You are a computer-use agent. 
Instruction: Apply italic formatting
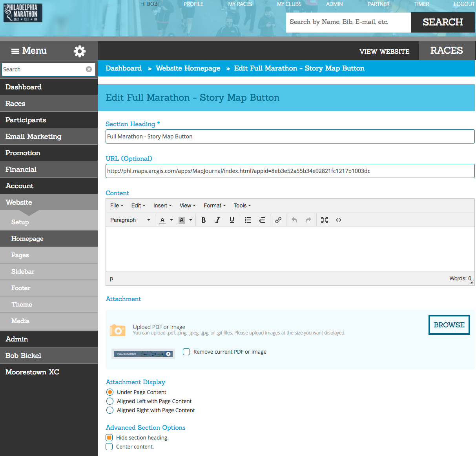point(217,220)
